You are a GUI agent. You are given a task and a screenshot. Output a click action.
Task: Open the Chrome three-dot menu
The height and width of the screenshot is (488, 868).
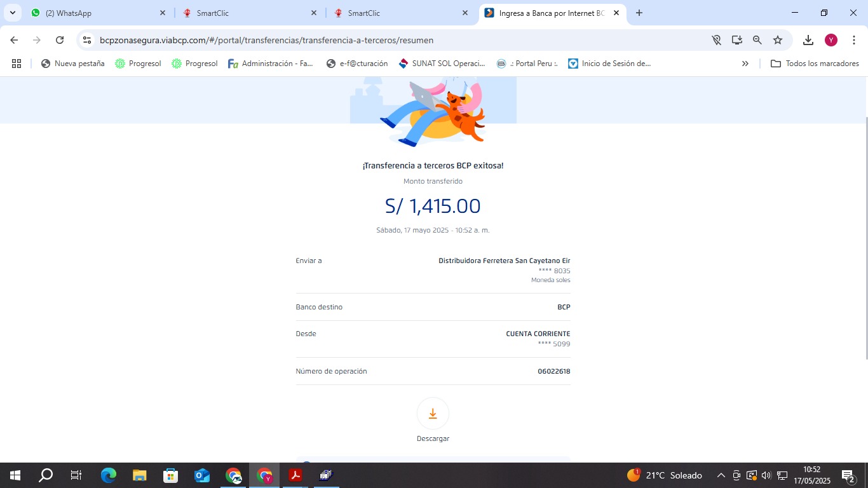(854, 40)
